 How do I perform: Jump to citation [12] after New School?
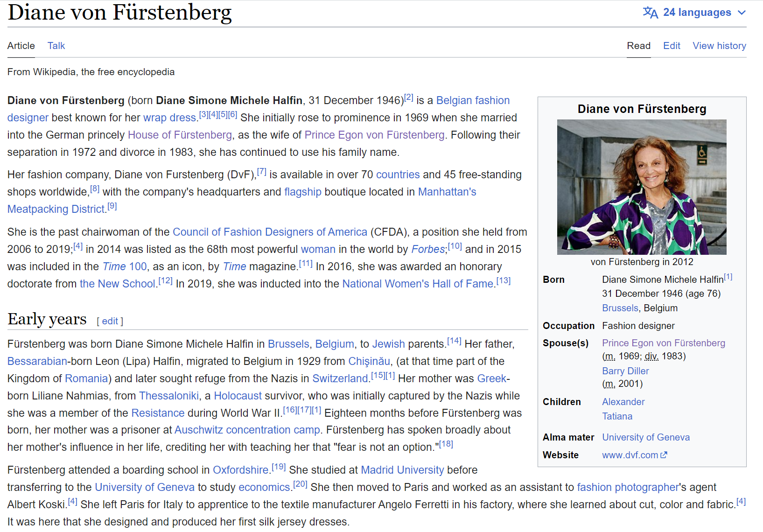point(166,281)
